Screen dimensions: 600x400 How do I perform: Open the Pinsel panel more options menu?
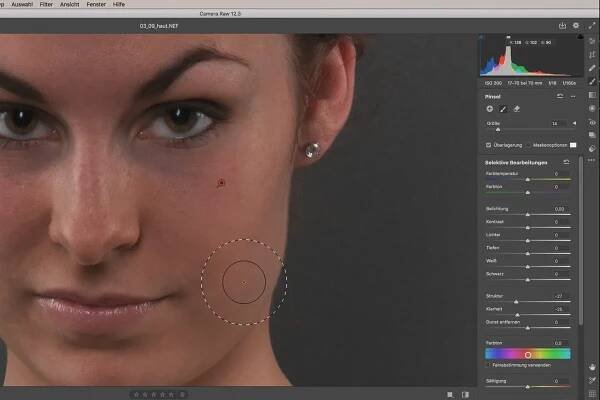pos(573,96)
